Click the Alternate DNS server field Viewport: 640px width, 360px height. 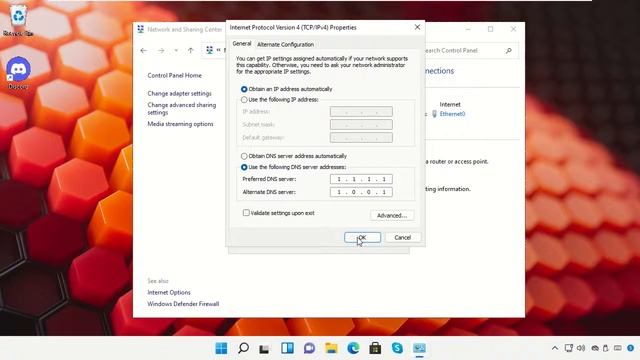coord(361,192)
